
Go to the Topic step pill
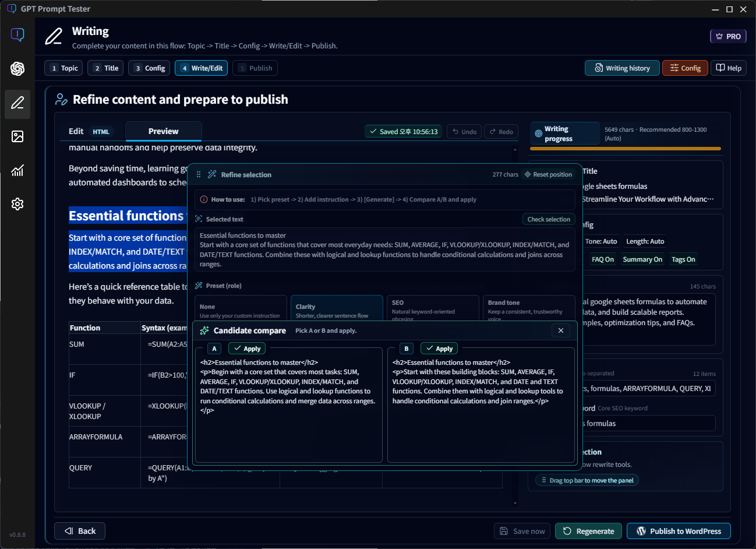[x=63, y=68]
